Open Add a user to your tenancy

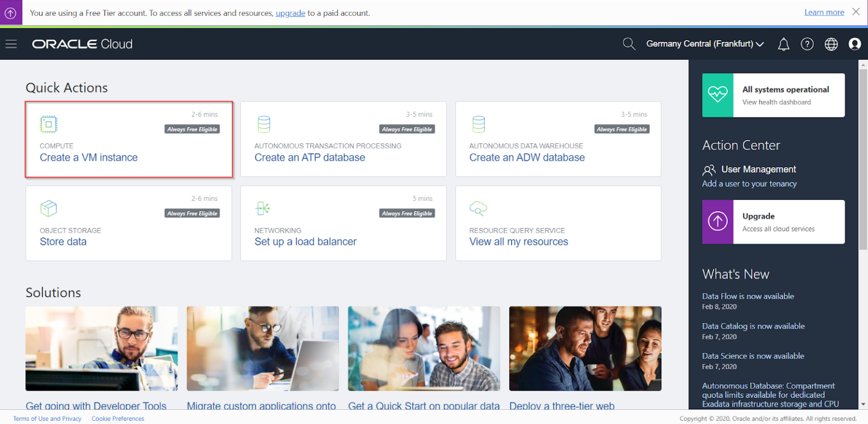pyautogui.click(x=749, y=183)
